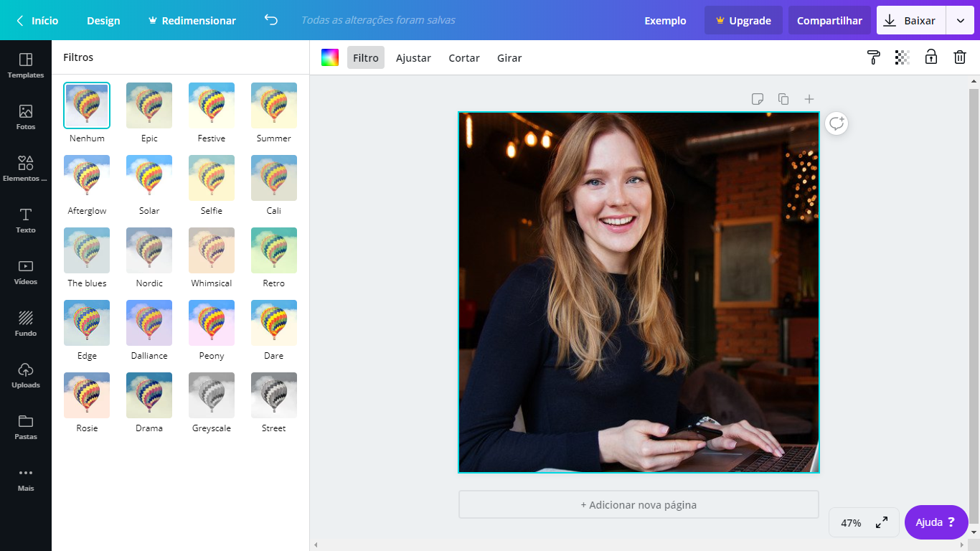Click the Exemplo design title field

[x=665, y=21]
